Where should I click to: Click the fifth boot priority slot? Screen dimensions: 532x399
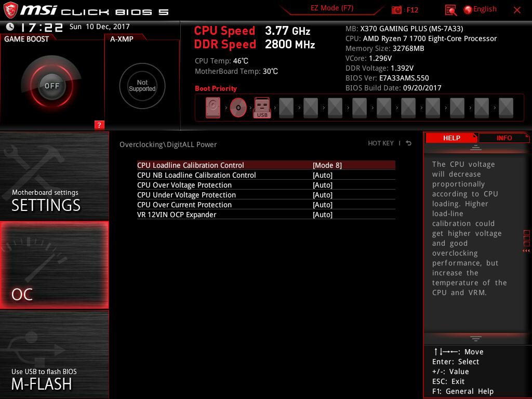tap(311, 108)
